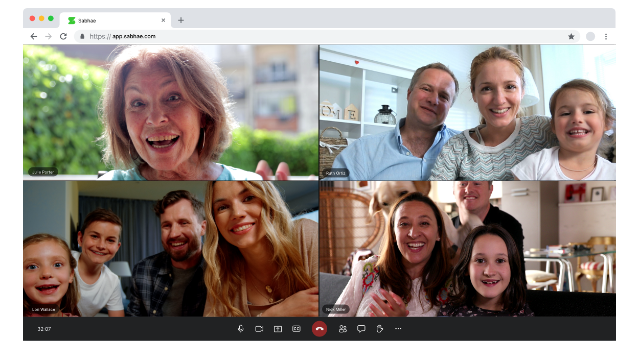Open the chat panel
This screenshot has width=639, height=364.
361,329
